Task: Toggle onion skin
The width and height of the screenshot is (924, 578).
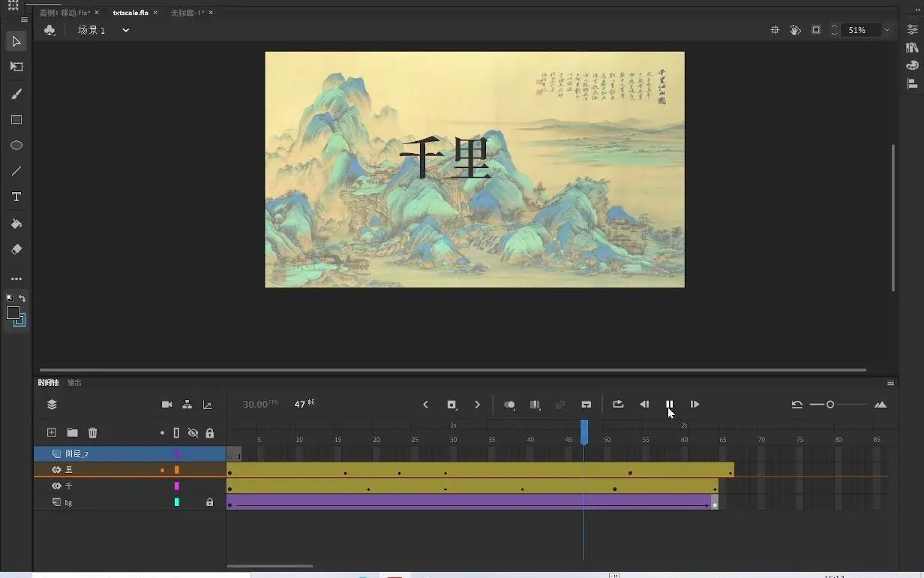Action: pos(509,405)
